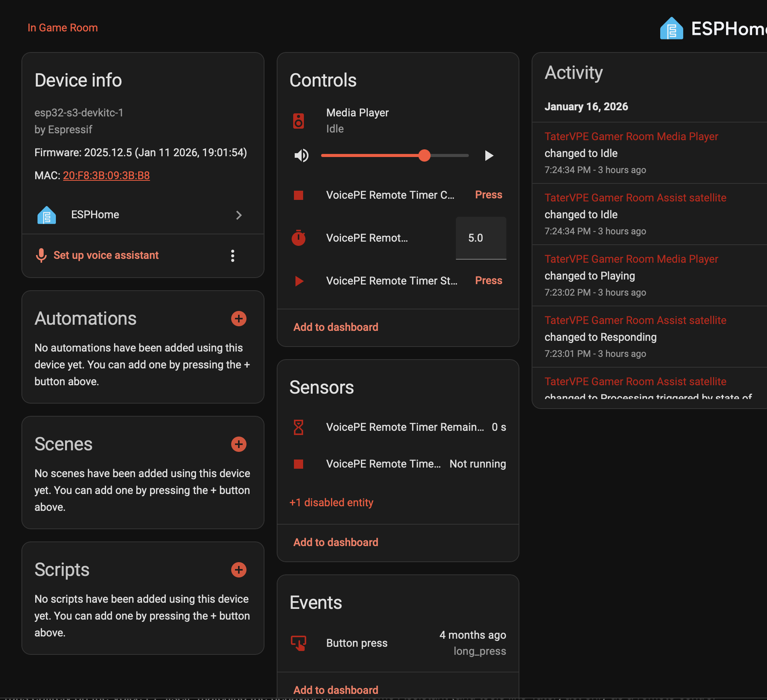Image resolution: width=767 pixels, height=700 pixels.
Task: Mute using the volume icon
Action: tap(301, 155)
